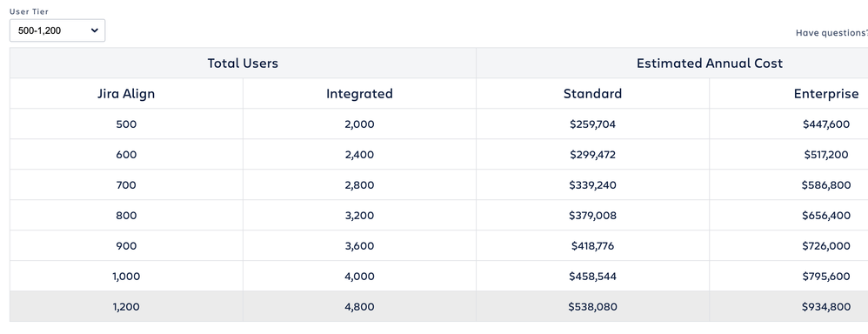Click the $259,704 Standard cost cell

(592, 124)
